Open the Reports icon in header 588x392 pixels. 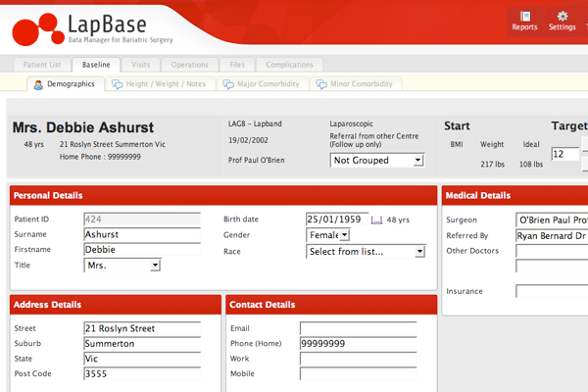[524, 20]
